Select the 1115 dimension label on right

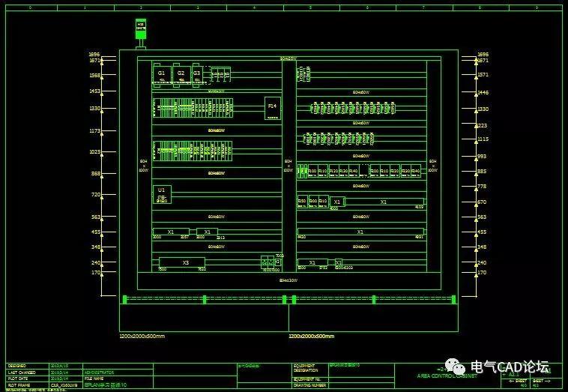pos(482,139)
